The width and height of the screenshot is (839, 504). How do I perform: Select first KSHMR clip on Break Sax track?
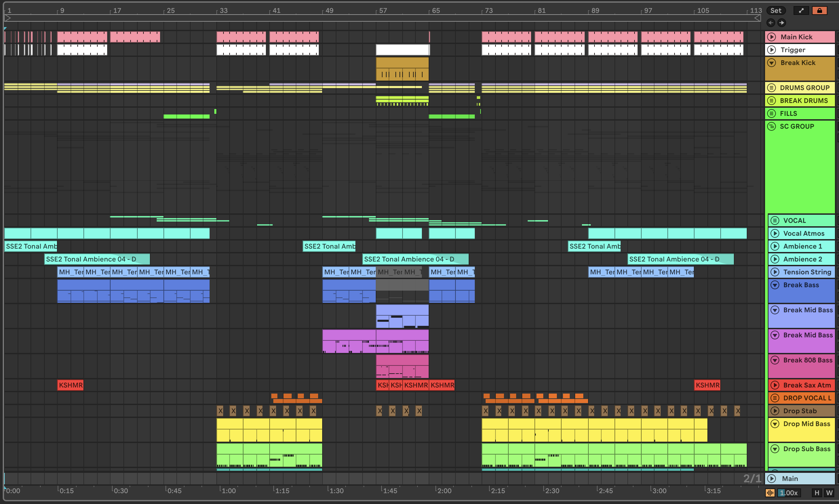click(x=71, y=385)
